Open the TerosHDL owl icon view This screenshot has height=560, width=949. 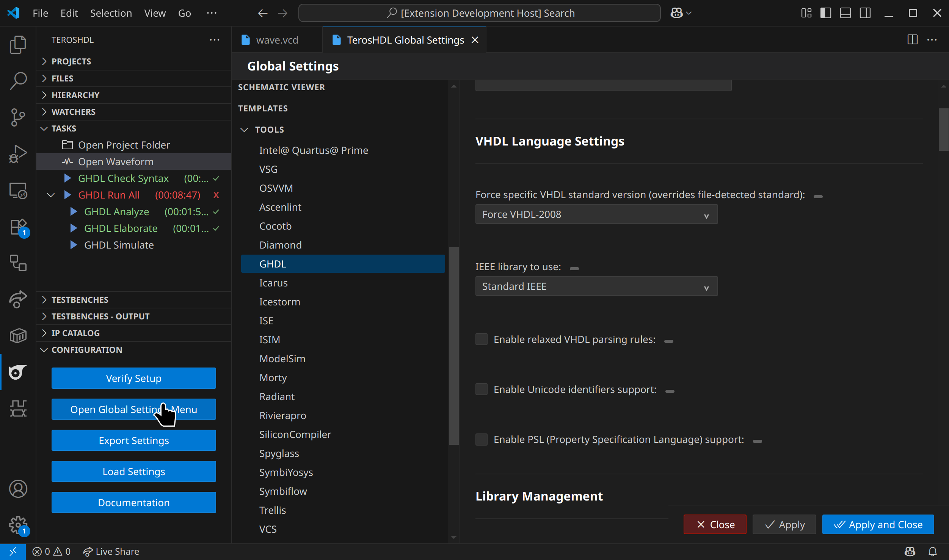click(x=18, y=372)
